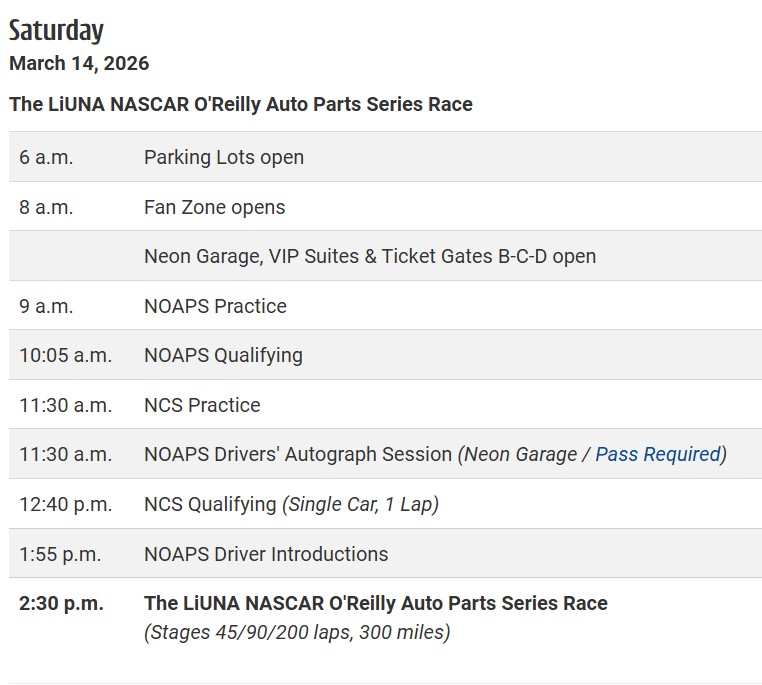
Task: Select the Parking Lots open row
Action: coord(224,158)
